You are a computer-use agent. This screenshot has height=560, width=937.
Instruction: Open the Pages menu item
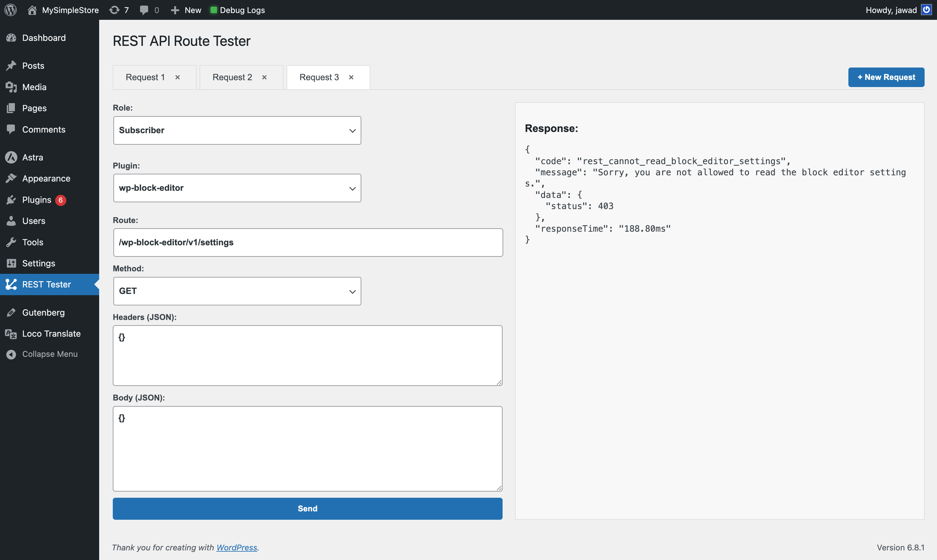click(x=50, y=108)
